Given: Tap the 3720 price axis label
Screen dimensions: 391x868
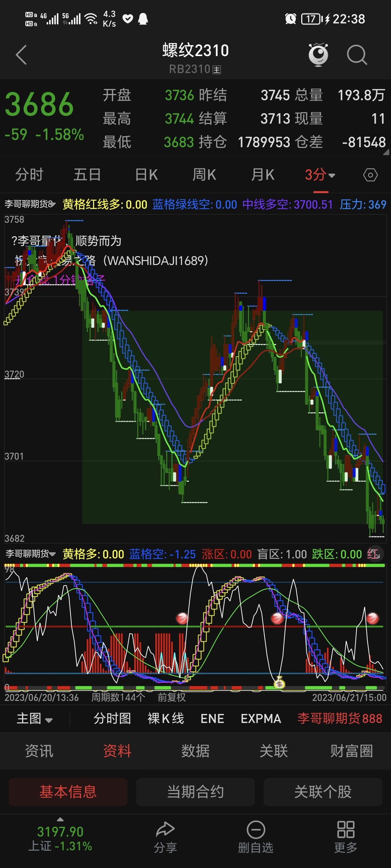Looking at the screenshot, I should click(14, 374).
